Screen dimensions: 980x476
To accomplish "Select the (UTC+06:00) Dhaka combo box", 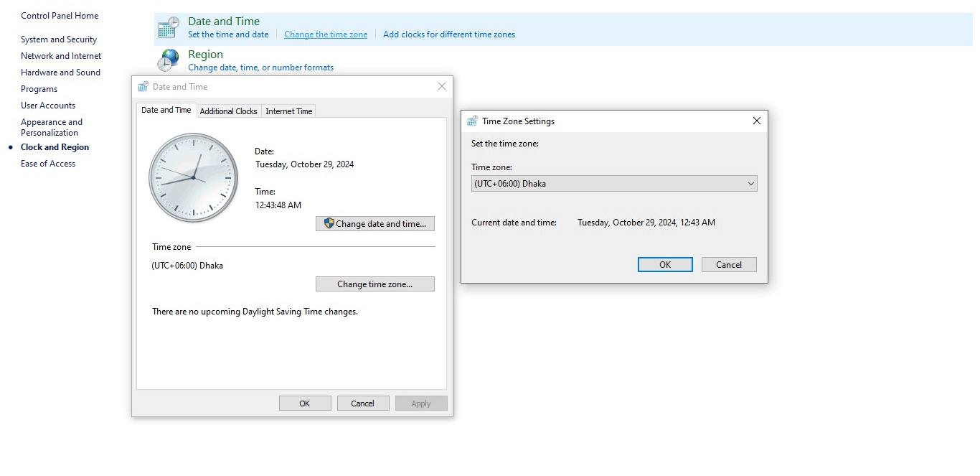I will click(614, 184).
